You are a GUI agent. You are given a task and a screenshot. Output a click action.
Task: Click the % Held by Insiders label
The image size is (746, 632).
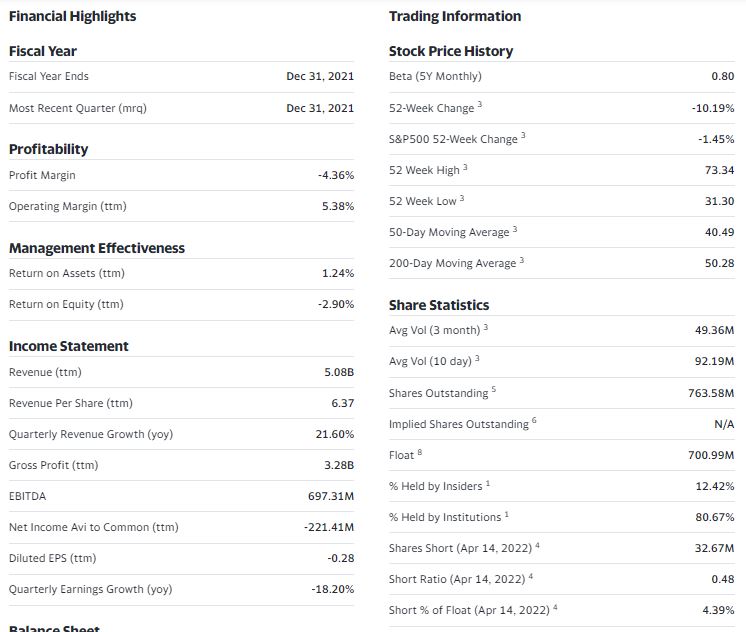click(x=436, y=486)
